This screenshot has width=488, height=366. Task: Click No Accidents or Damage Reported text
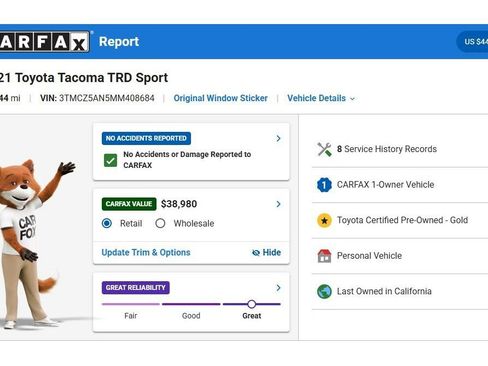187,160
